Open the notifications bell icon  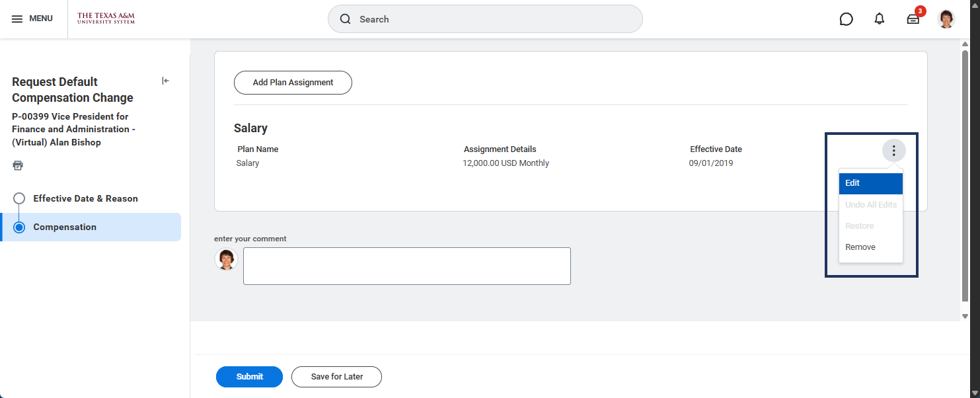(x=879, y=19)
